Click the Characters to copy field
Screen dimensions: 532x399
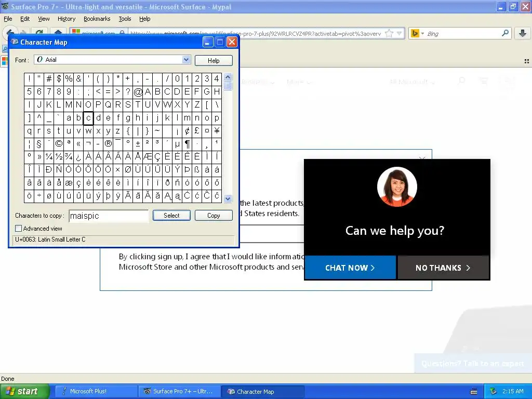(x=109, y=216)
